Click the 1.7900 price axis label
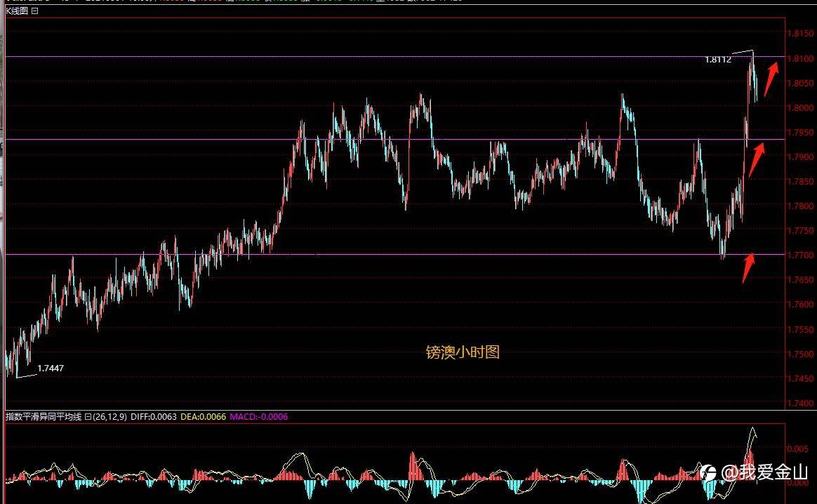Image resolution: width=817 pixels, height=504 pixels. (x=800, y=157)
